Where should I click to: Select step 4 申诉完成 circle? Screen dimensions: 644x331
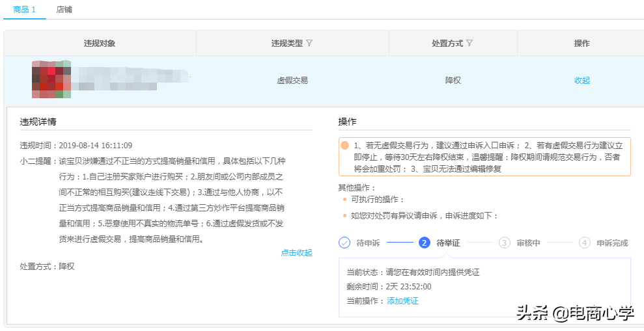pos(585,243)
